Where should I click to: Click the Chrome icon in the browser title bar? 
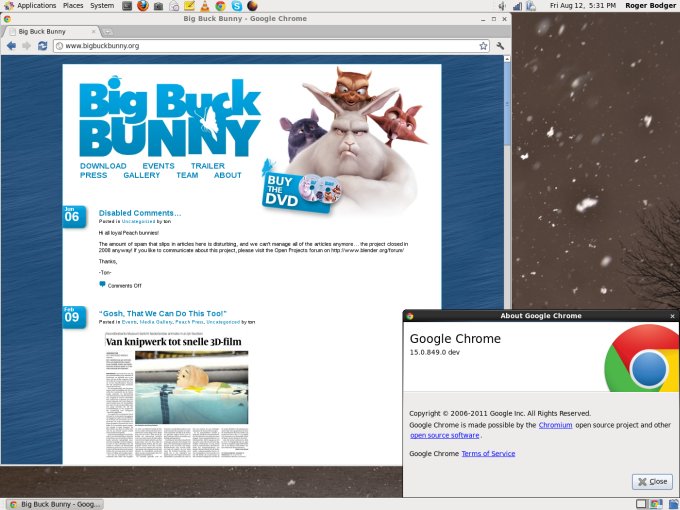point(7,19)
